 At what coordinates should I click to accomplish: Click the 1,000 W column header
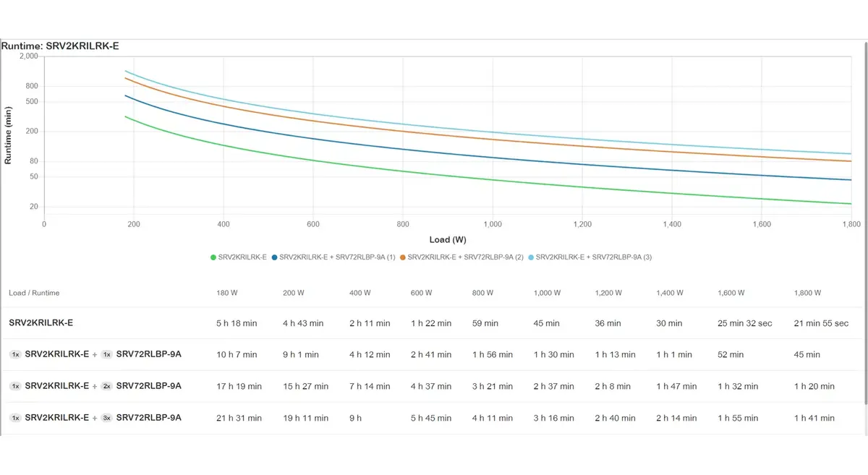pos(547,293)
